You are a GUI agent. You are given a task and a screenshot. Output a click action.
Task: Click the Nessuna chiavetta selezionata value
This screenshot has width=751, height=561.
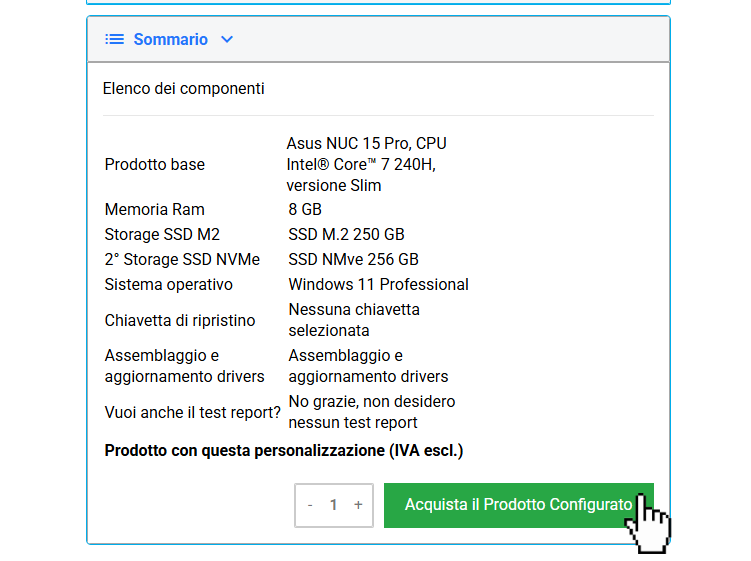[x=354, y=320]
